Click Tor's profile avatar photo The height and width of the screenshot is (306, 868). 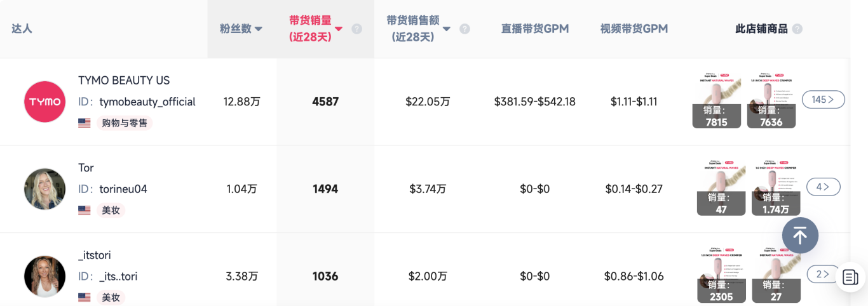click(x=44, y=189)
